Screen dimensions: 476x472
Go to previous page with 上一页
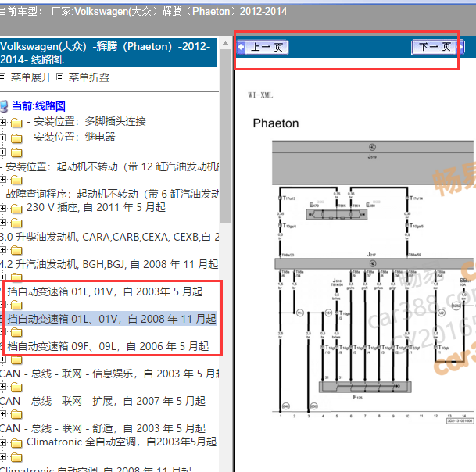263,48
